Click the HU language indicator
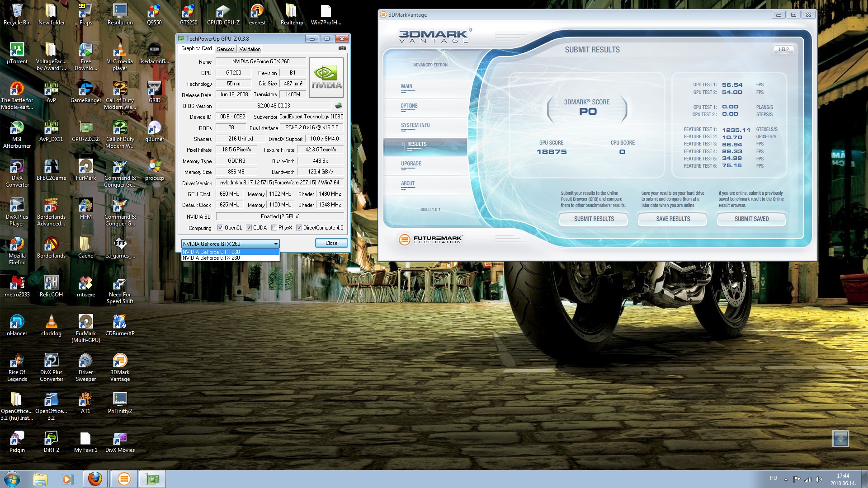868x488 pixels. (x=774, y=478)
